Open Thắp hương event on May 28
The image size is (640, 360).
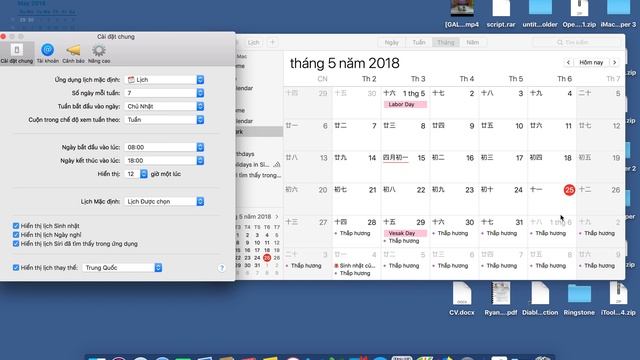tap(353, 233)
